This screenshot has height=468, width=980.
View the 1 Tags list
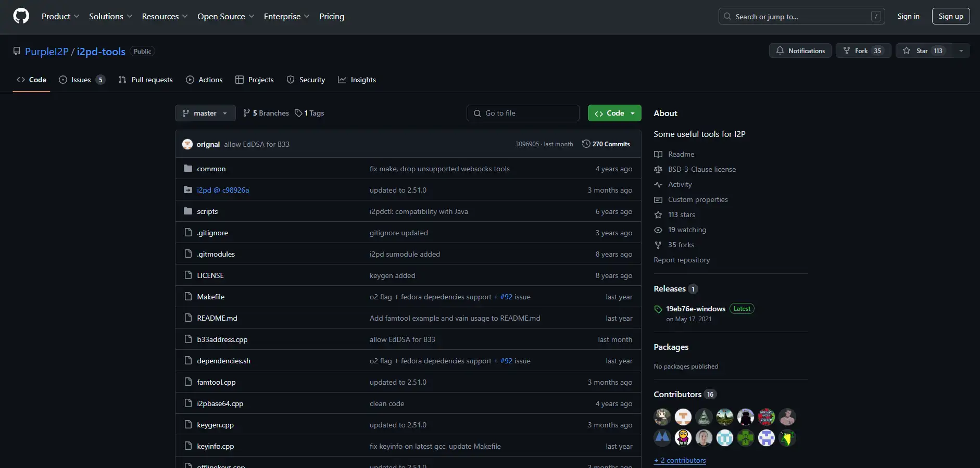[309, 113]
